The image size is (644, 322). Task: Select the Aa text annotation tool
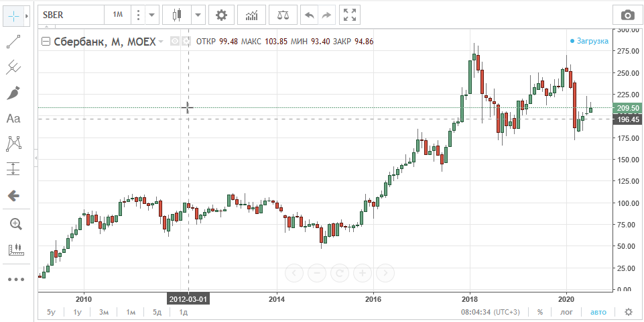[13, 119]
